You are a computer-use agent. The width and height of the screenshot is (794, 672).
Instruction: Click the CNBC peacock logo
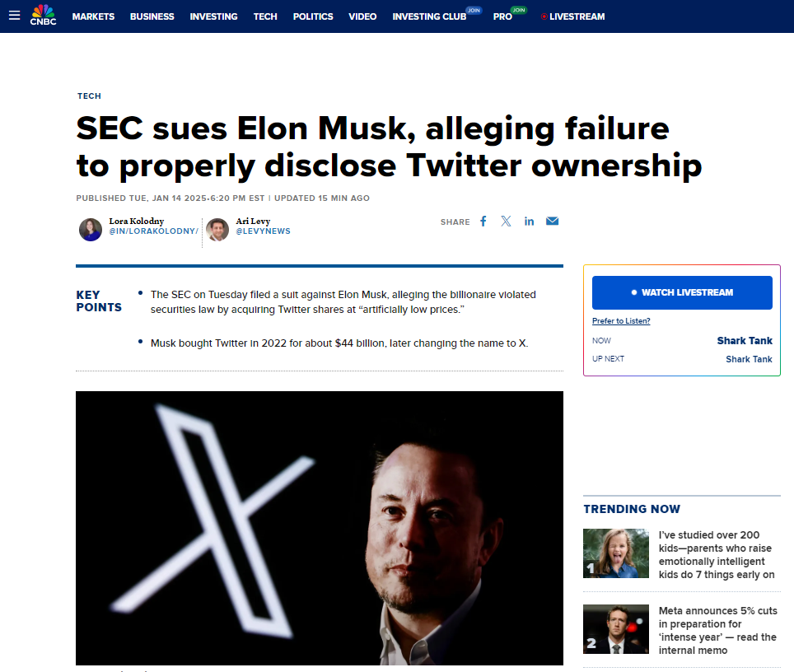(44, 15)
